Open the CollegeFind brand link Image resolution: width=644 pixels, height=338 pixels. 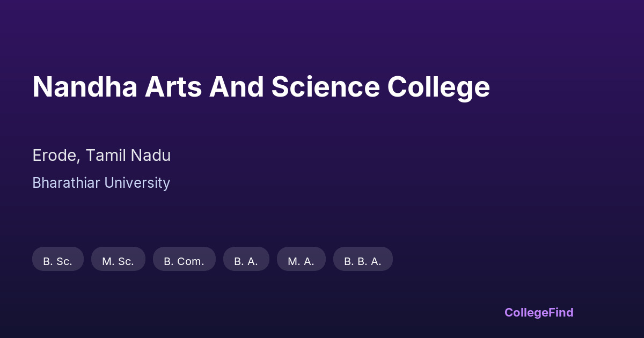[x=539, y=312]
